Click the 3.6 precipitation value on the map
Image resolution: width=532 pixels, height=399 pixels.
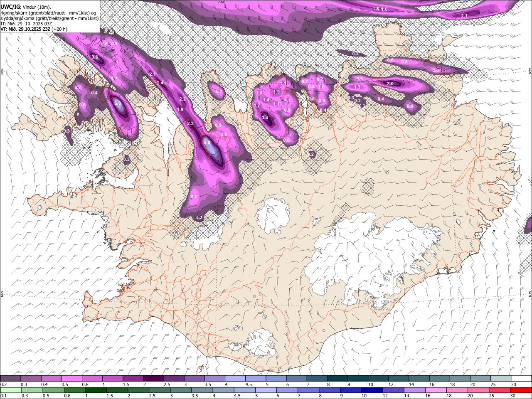coord(95,57)
